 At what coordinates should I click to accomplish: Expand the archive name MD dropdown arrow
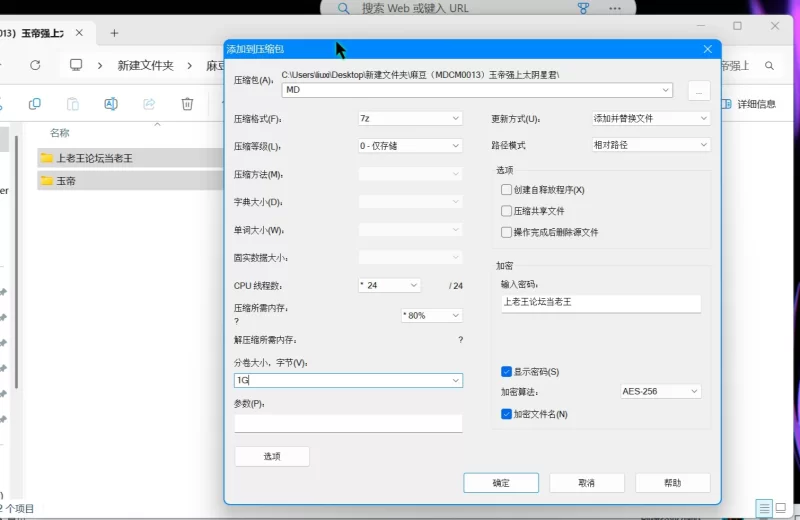665,90
